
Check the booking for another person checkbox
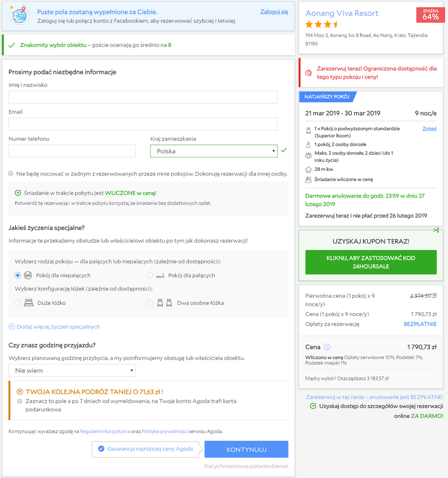pos(10,173)
